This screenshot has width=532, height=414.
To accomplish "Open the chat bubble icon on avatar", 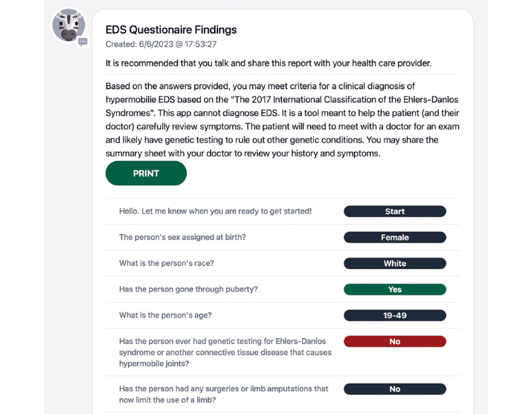I will (x=82, y=42).
